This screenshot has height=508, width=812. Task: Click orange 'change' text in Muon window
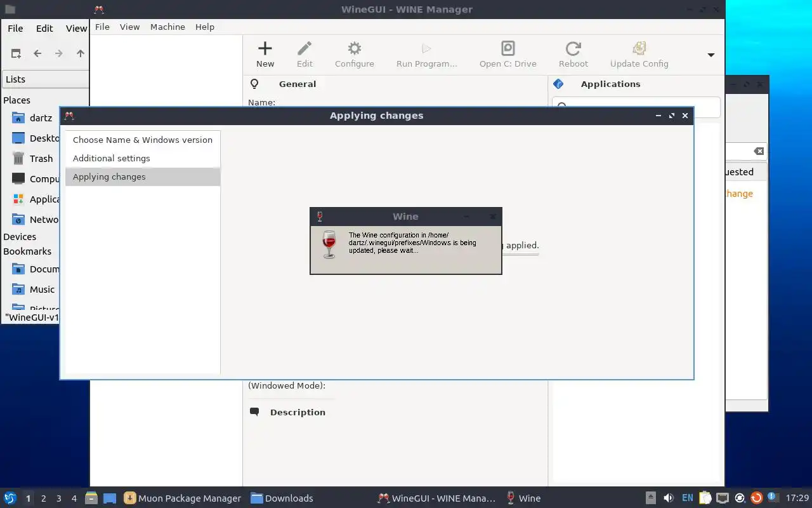tap(739, 194)
